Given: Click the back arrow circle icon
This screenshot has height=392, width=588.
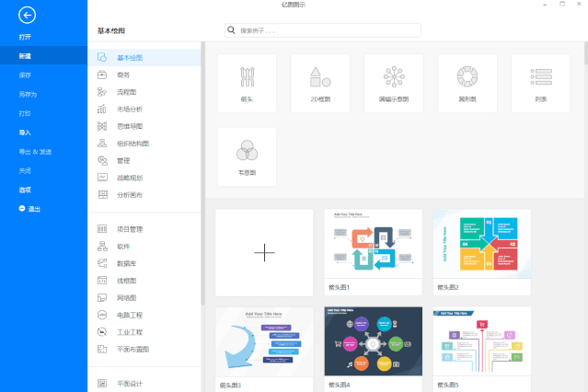Looking at the screenshot, I should [27, 16].
